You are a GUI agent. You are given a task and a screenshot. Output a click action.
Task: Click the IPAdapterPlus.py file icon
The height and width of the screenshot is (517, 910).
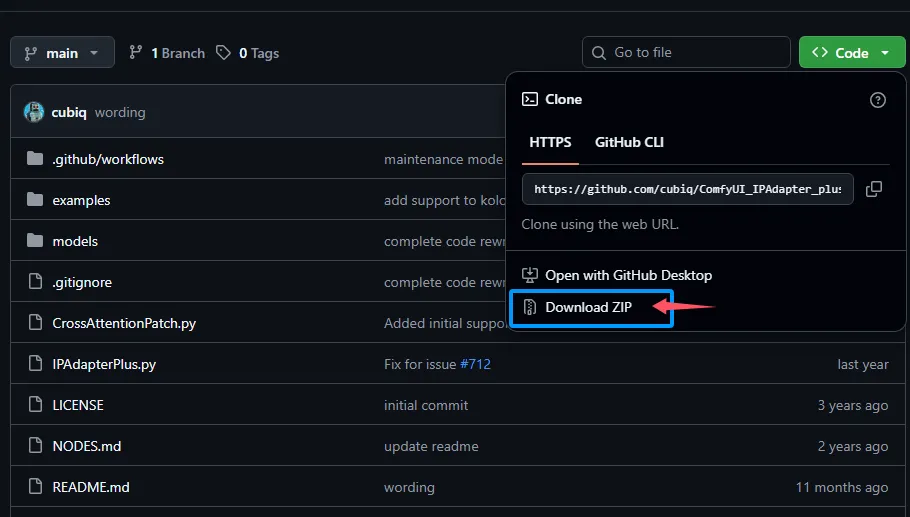(x=35, y=364)
